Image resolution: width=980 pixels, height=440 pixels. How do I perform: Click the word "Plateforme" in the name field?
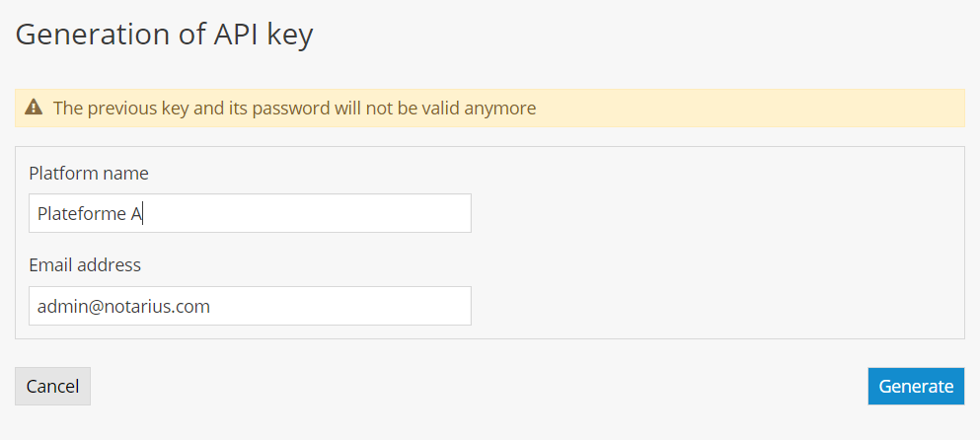point(82,213)
